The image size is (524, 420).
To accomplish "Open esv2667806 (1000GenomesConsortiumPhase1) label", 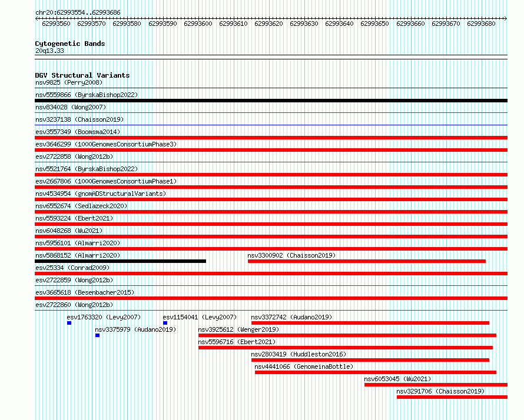I will click(x=106, y=181).
